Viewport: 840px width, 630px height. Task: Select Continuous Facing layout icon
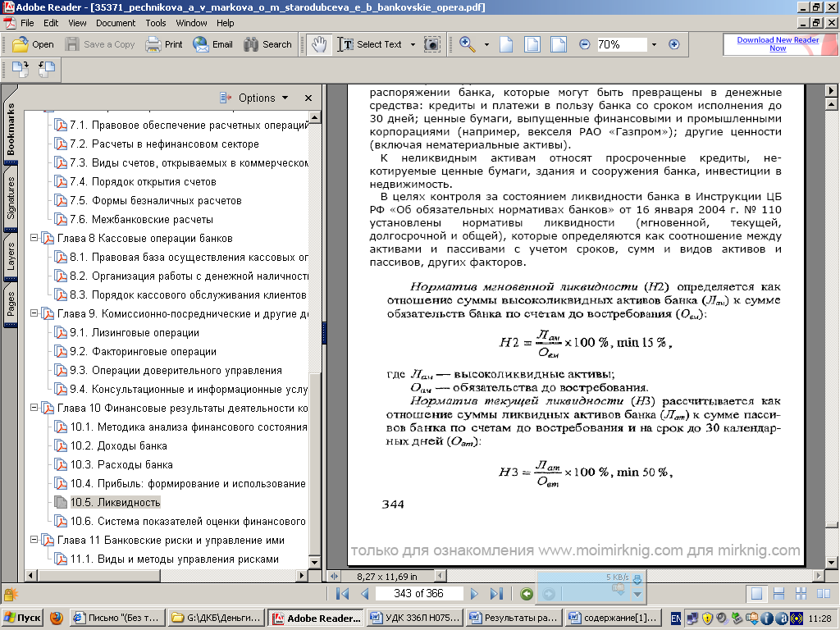click(x=801, y=594)
